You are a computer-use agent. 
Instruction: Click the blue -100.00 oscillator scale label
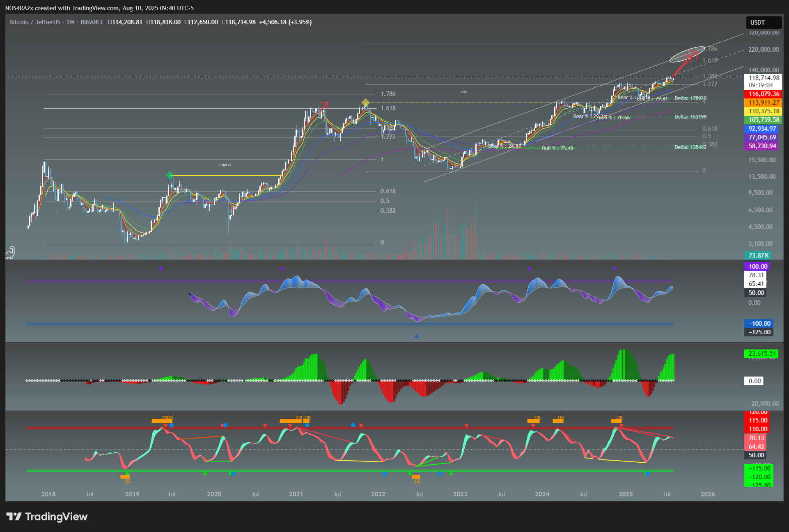(x=759, y=324)
